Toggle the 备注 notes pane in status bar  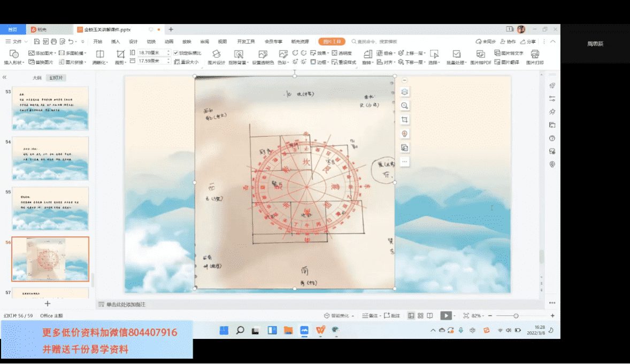coord(370,316)
